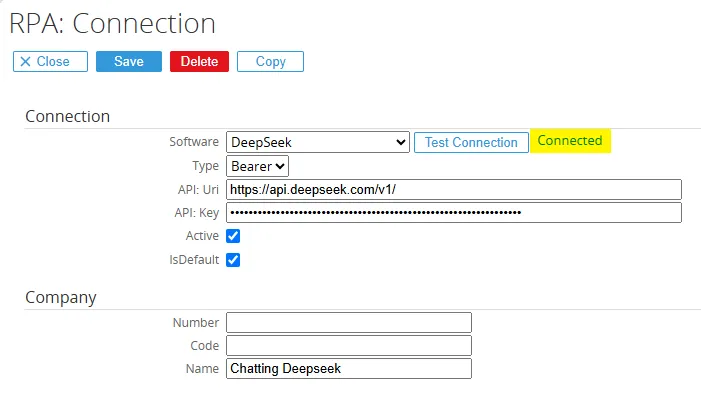The image size is (701, 398).
Task: Click the Active label text
Action: click(202, 236)
